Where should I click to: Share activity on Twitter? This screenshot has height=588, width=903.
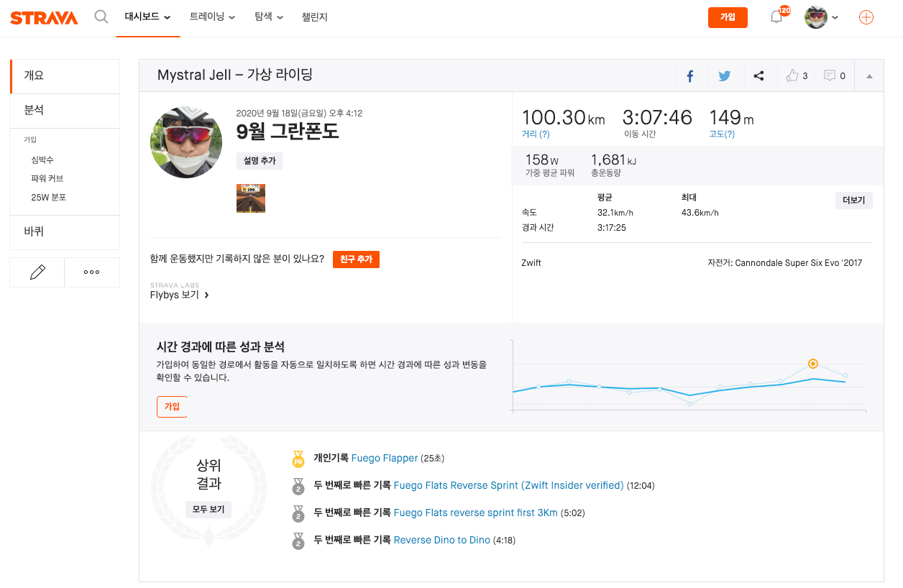(724, 76)
